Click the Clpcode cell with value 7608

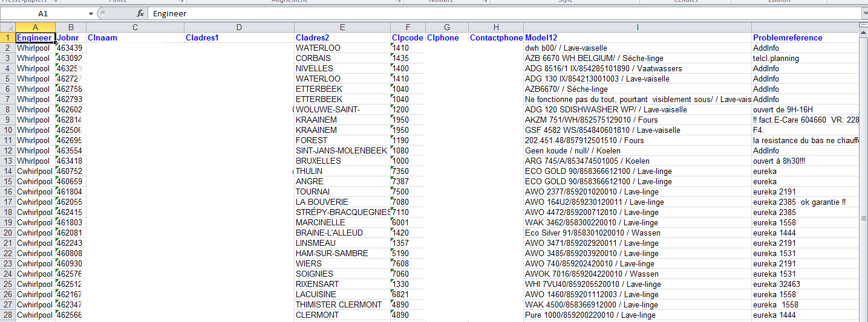pos(400,263)
